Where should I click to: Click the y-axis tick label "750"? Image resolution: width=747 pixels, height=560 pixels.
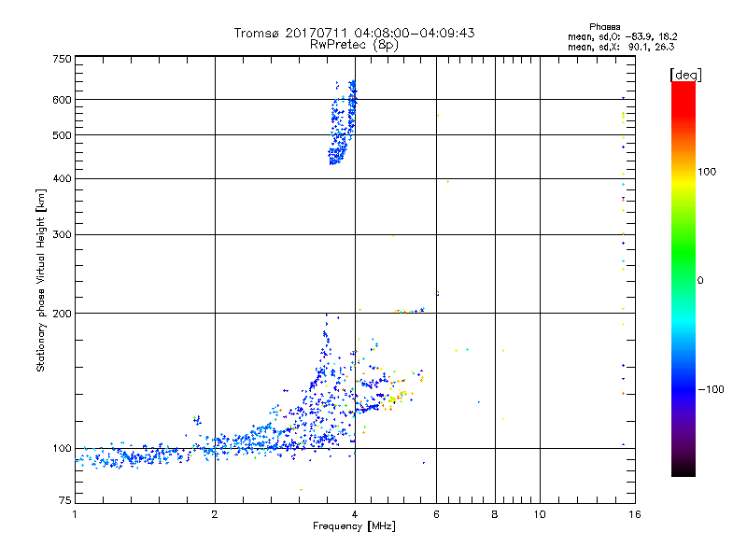(x=62, y=59)
